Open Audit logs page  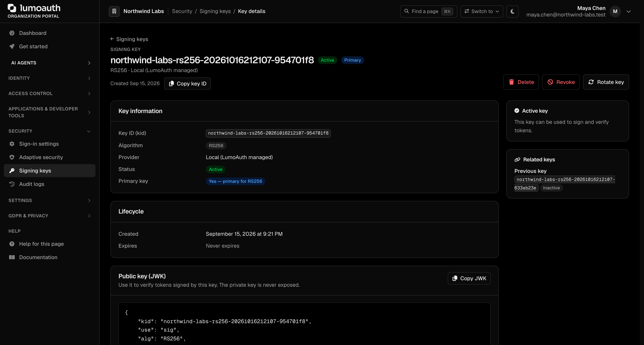(x=49, y=184)
